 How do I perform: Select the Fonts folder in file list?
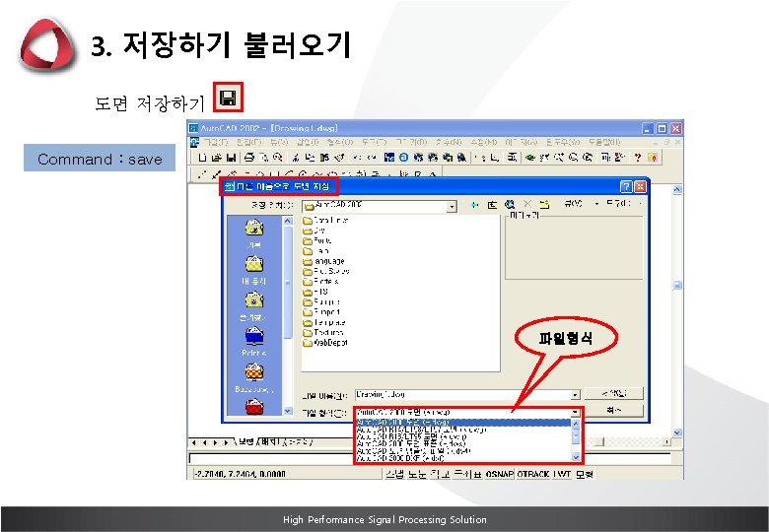[x=317, y=240]
